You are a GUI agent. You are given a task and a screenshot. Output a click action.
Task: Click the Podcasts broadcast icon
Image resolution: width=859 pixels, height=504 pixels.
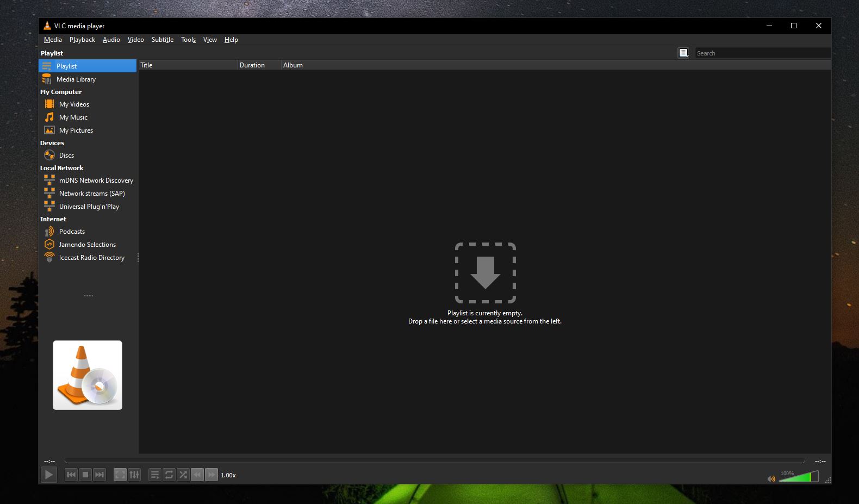click(x=49, y=231)
